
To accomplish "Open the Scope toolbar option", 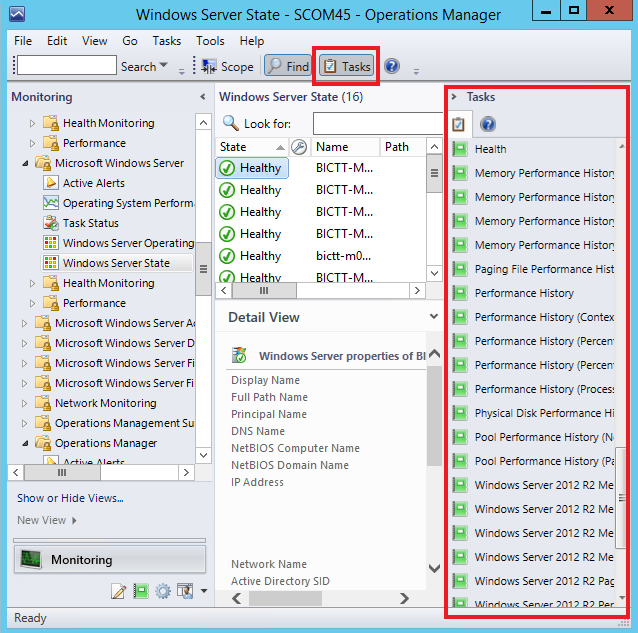I will pos(227,67).
